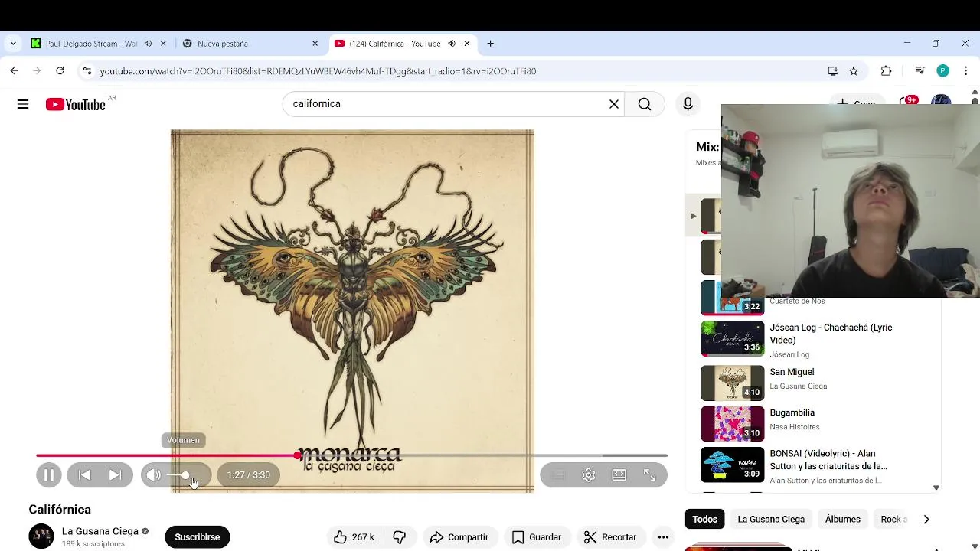
Task: Open the browser extensions puzzle icon
Action: coord(886,71)
